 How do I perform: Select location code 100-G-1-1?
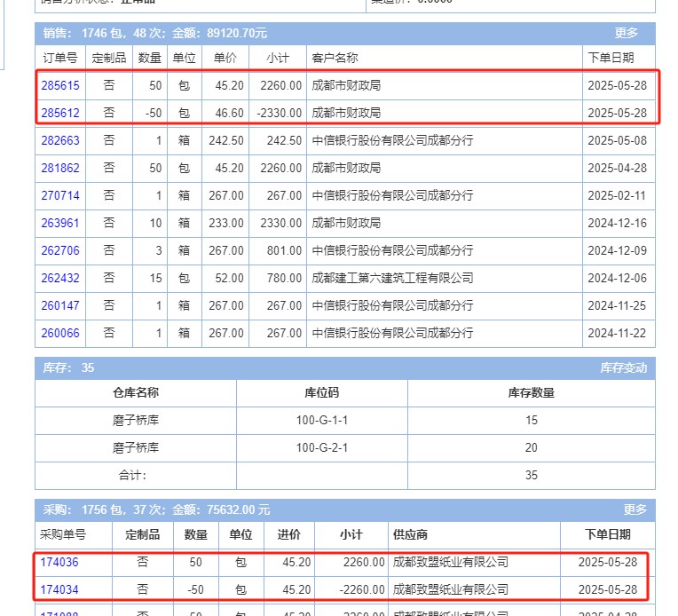(322, 421)
